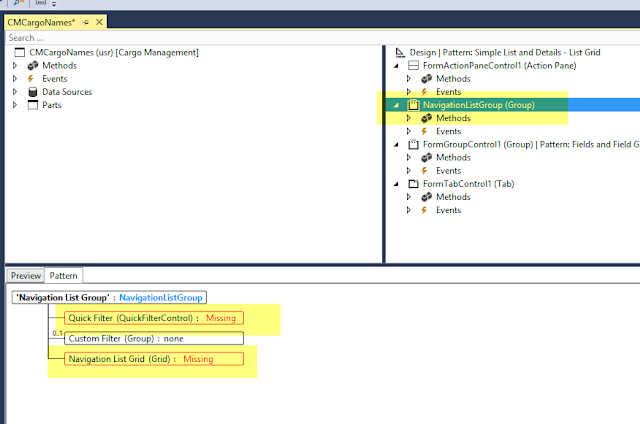Click Quick Filter (QuickFilterControl) Missing box
Viewport: 640px width, 424px height.
[154, 318]
